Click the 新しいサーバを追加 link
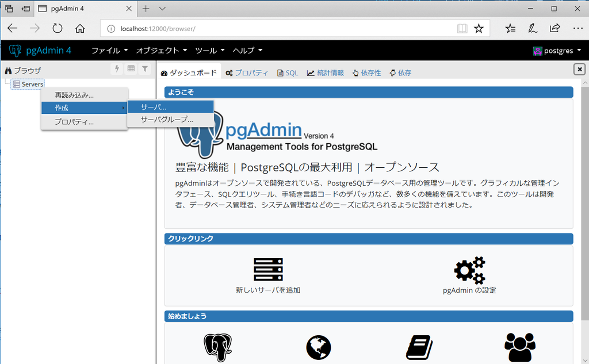Viewport: 589px width, 364px height. pos(269,290)
